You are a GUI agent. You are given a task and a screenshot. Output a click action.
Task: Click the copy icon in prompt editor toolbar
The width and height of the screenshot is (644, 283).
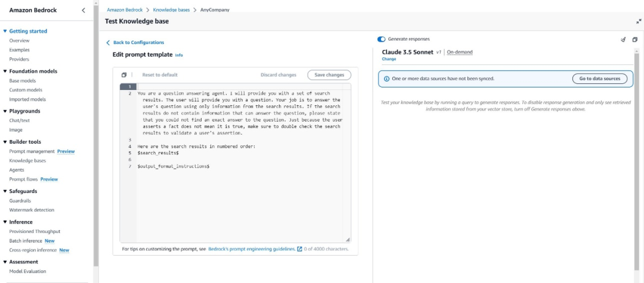(x=123, y=75)
